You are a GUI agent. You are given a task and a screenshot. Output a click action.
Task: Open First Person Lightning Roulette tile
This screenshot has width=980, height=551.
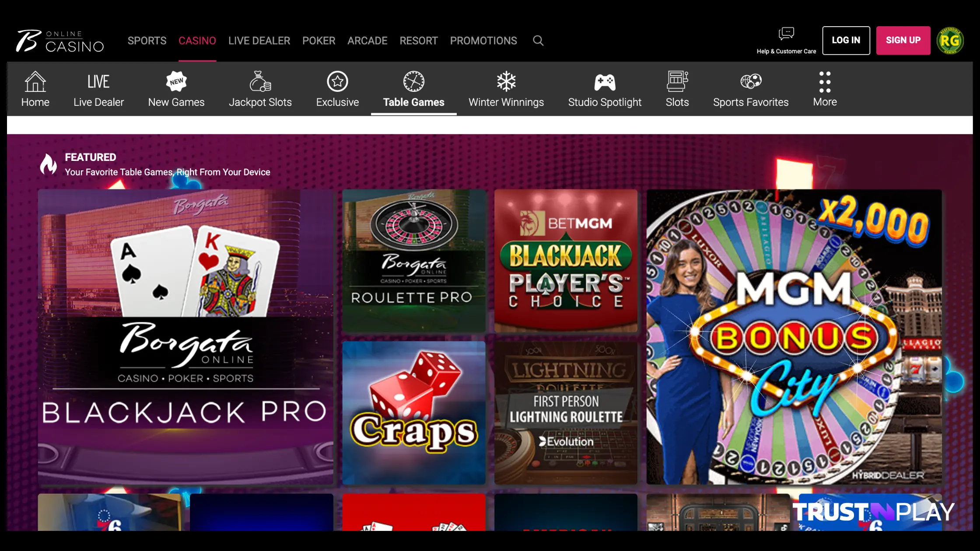[x=566, y=413]
